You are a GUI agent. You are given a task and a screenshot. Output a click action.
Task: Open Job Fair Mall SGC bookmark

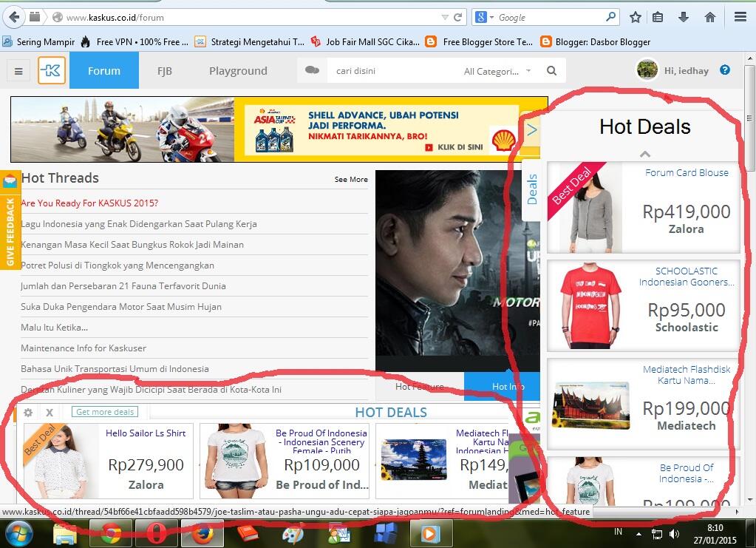[365, 42]
